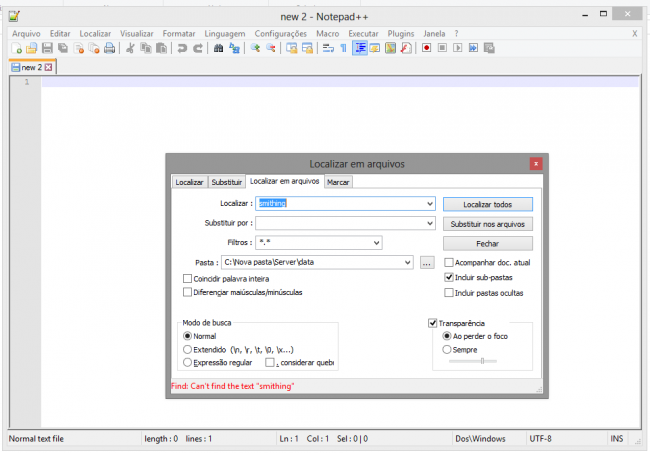This screenshot has width=650, height=453.
Task: Click the Copy toolbar icon
Action: pos(146,48)
